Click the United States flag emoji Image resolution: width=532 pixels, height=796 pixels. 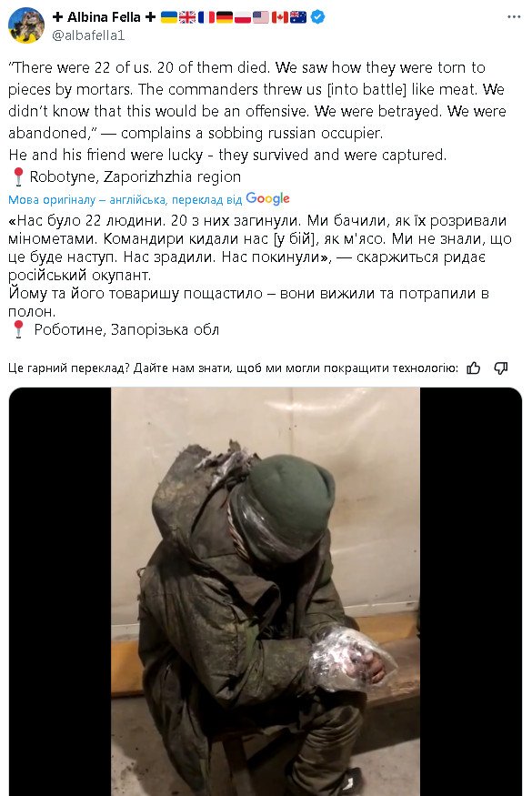tap(261, 17)
